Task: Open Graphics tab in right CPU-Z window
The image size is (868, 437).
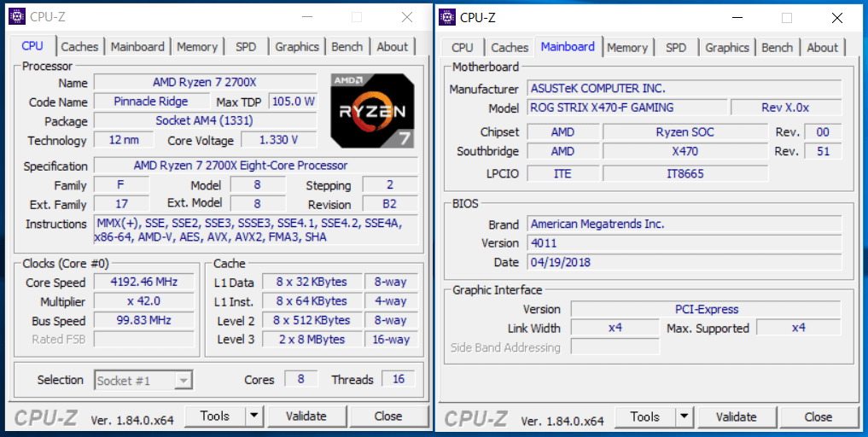Action: (x=727, y=48)
